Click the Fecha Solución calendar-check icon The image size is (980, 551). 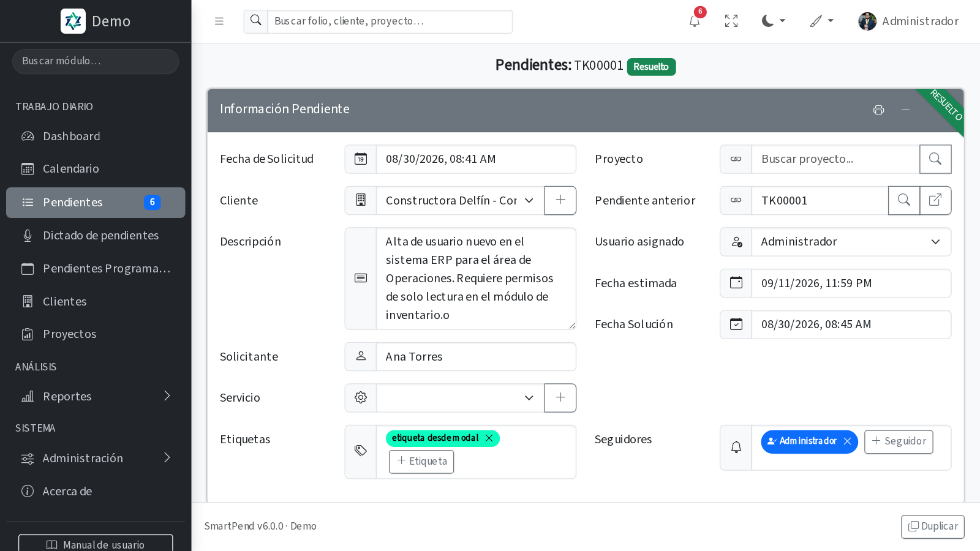pyautogui.click(x=736, y=324)
